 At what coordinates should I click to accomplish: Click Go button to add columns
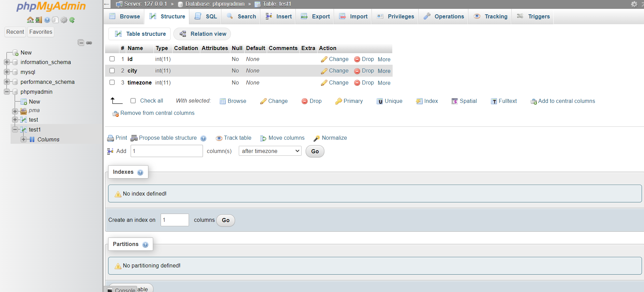[x=315, y=151]
